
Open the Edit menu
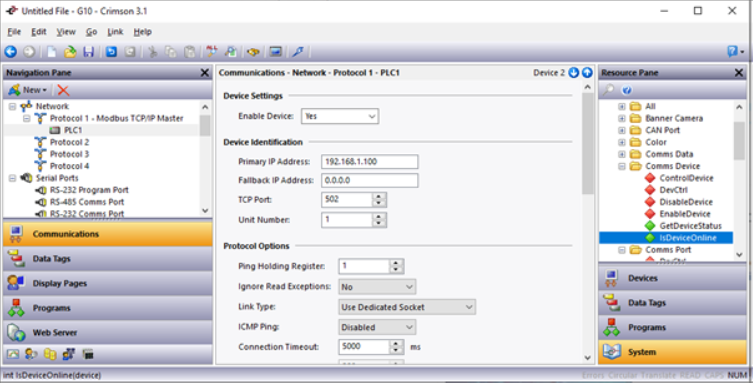click(x=38, y=32)
